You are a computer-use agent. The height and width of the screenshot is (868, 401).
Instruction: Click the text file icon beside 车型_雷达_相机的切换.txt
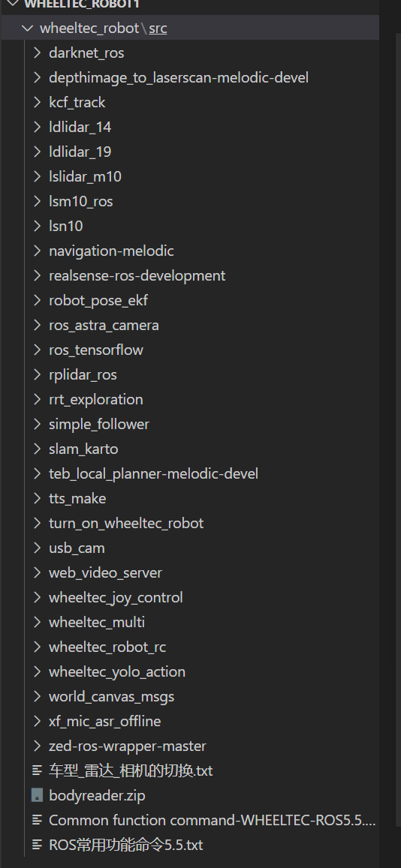point(37,770)
